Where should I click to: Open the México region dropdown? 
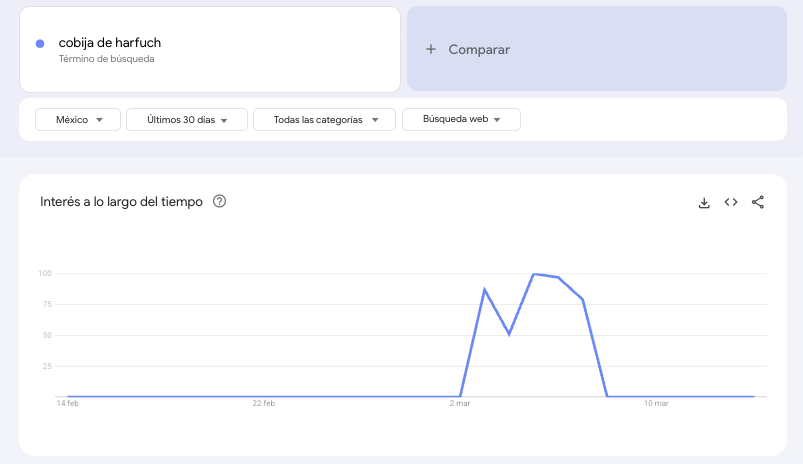(x=78, y=119)
